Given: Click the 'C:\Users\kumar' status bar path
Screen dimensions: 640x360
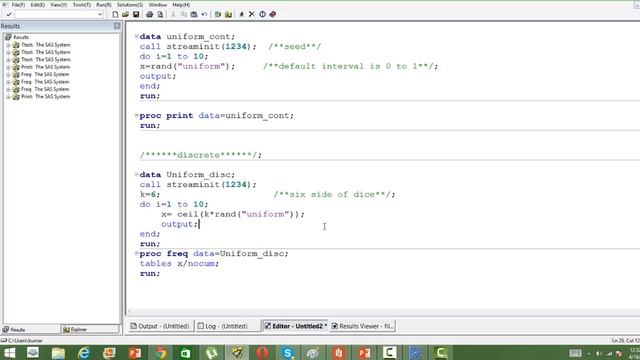Looking at the screenshot, I should [24, 340].
